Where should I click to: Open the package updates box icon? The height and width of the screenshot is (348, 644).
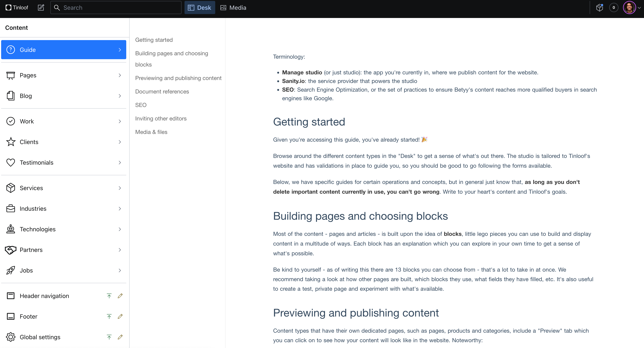599,8
